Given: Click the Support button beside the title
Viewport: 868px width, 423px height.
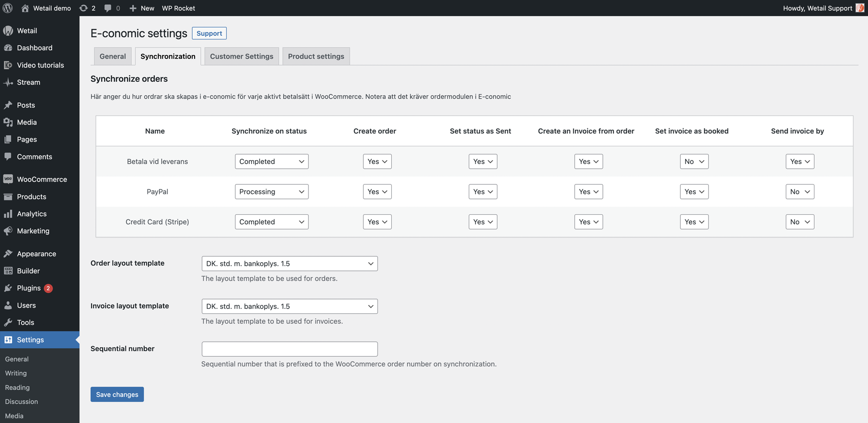Looking at the screenshot, I should [x=209, y=33].
